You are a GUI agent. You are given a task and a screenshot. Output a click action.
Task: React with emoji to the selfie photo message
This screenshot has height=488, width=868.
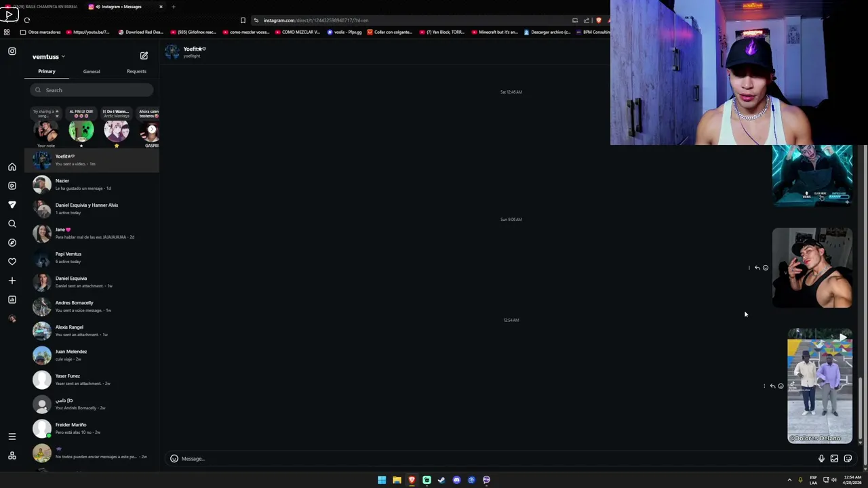(x=766, y=268)
